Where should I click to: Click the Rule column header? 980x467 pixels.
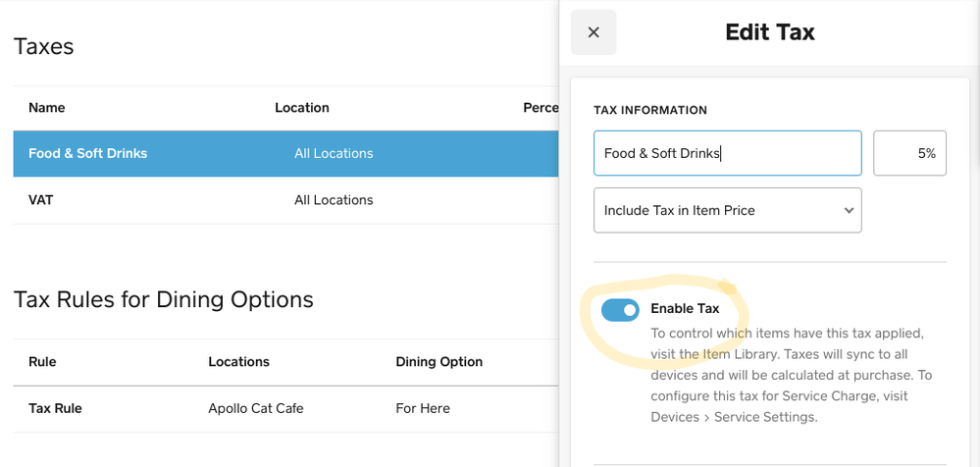42,362
